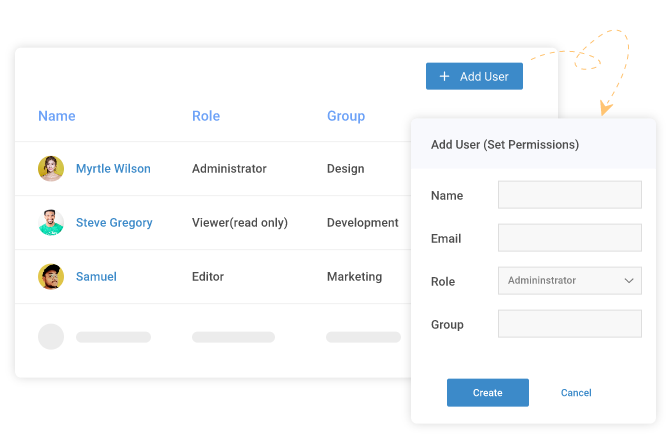671x439 pixels.
Task: Sort table by Name column header
Action: coord(57,116)
